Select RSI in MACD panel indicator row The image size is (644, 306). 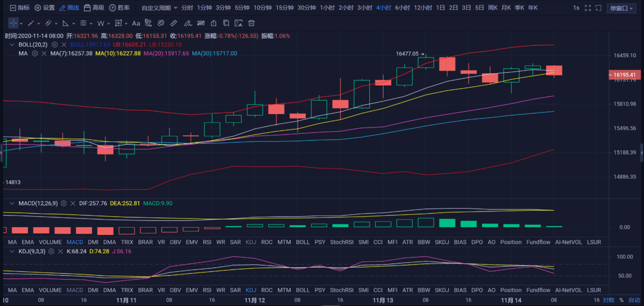206,242
